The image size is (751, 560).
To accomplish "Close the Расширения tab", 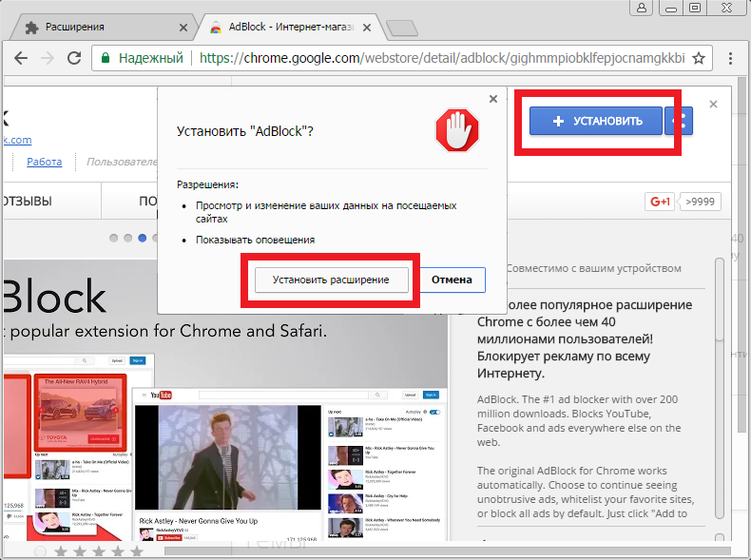I will [183, 28].
